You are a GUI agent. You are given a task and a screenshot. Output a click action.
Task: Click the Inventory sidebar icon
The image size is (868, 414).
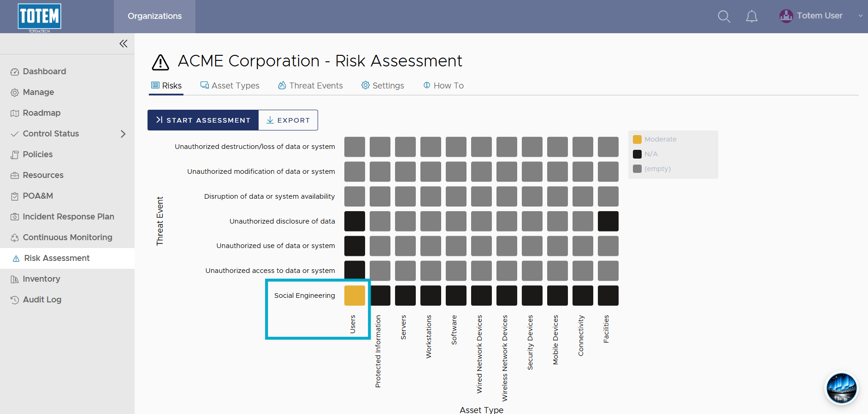pyautogui.click(x=15, y=279)
